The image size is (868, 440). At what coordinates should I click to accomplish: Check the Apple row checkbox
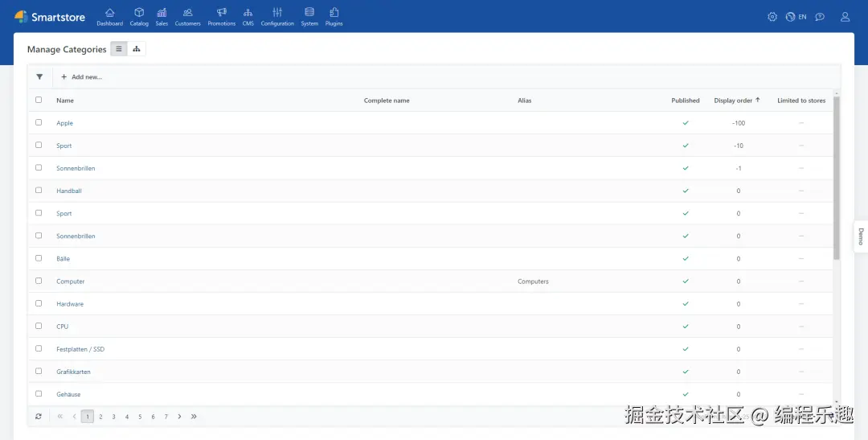tap(39, 122)
